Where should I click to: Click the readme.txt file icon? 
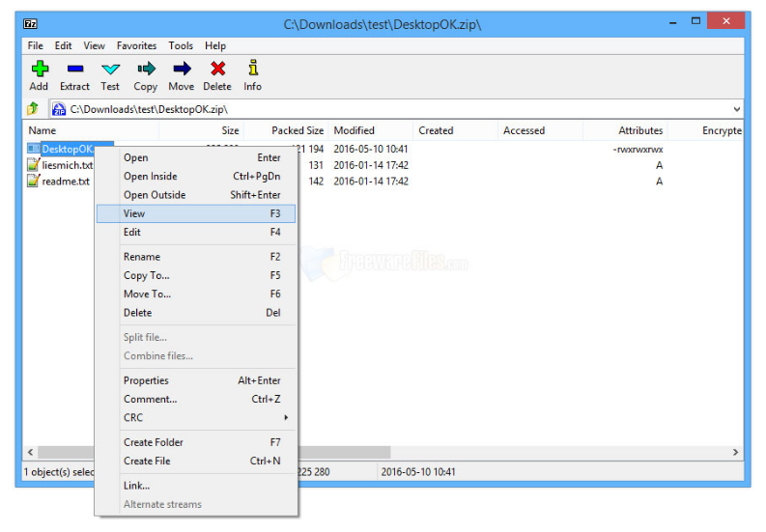[33, 182]
